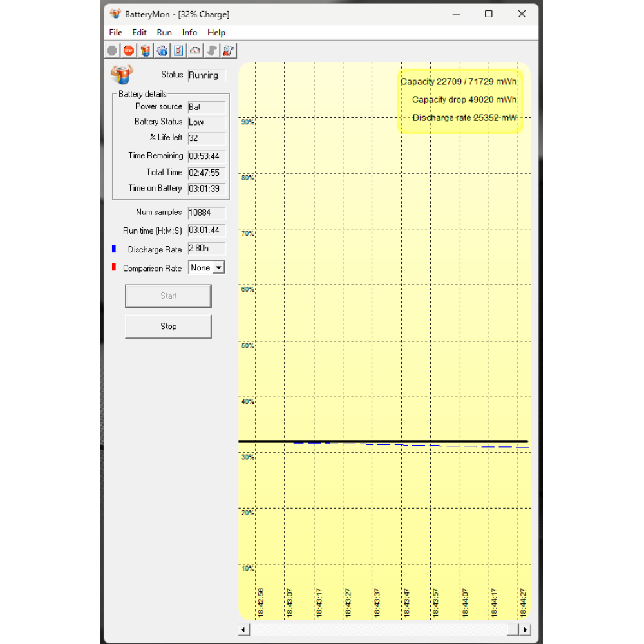Click the gauge meter toolbar icon
644x644 pixels.
click(196, 50)
